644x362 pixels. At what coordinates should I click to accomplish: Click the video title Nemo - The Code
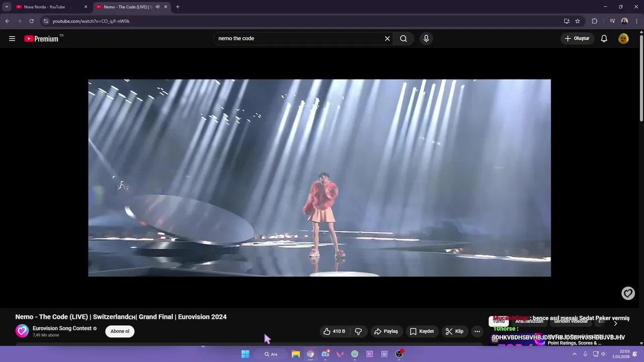click(x=121, y=317)
